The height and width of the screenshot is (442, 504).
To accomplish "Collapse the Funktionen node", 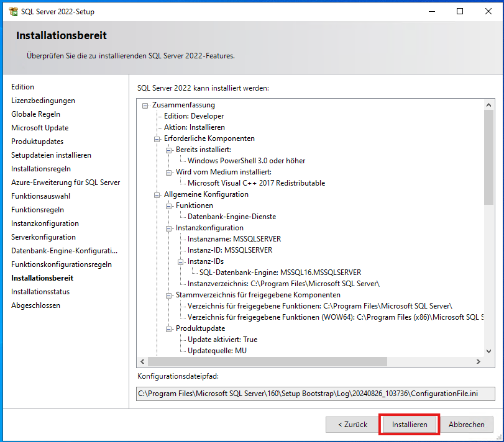I will 169,205.
